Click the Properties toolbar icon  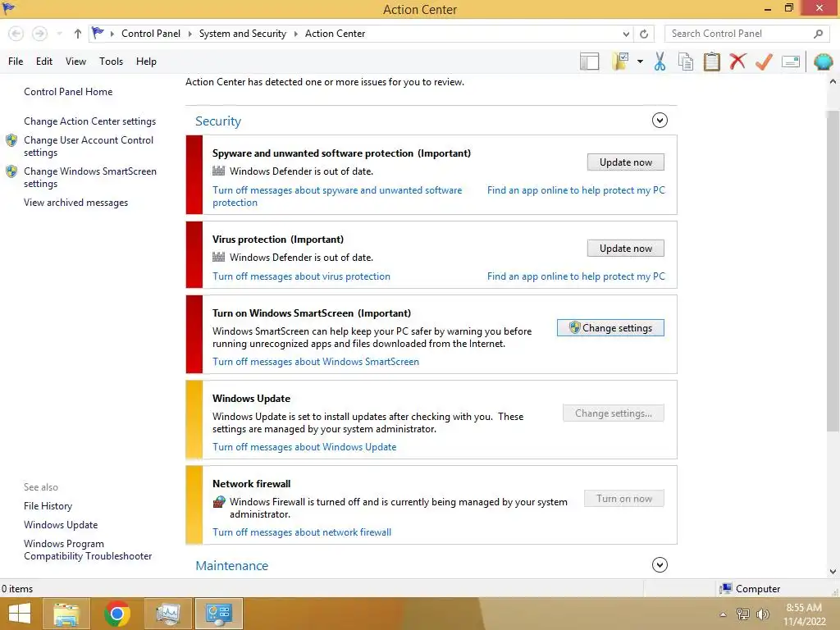791,62
